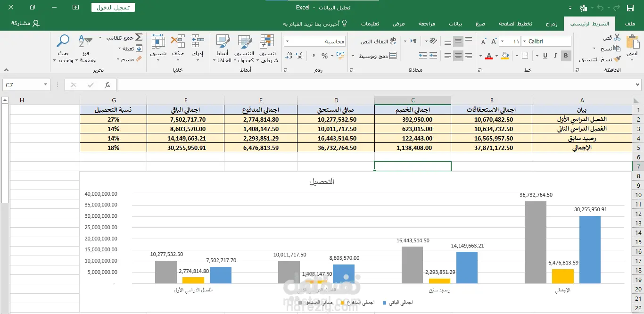The height and width of the screenshot is (314, 644).
Task: Toggle Align Right alignment
Action: point(469,56)
